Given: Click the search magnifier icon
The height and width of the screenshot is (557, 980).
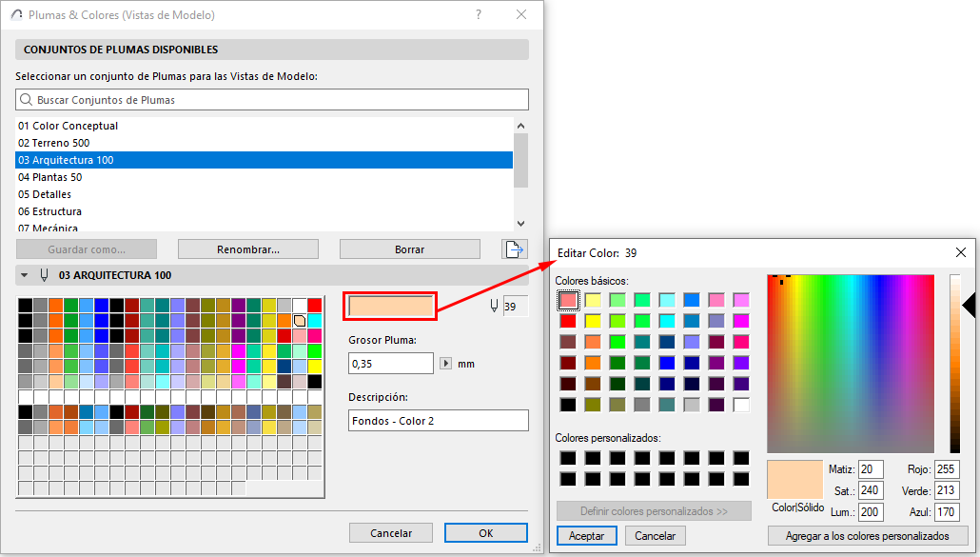Looking at the screenshot, I should (25, 99).
